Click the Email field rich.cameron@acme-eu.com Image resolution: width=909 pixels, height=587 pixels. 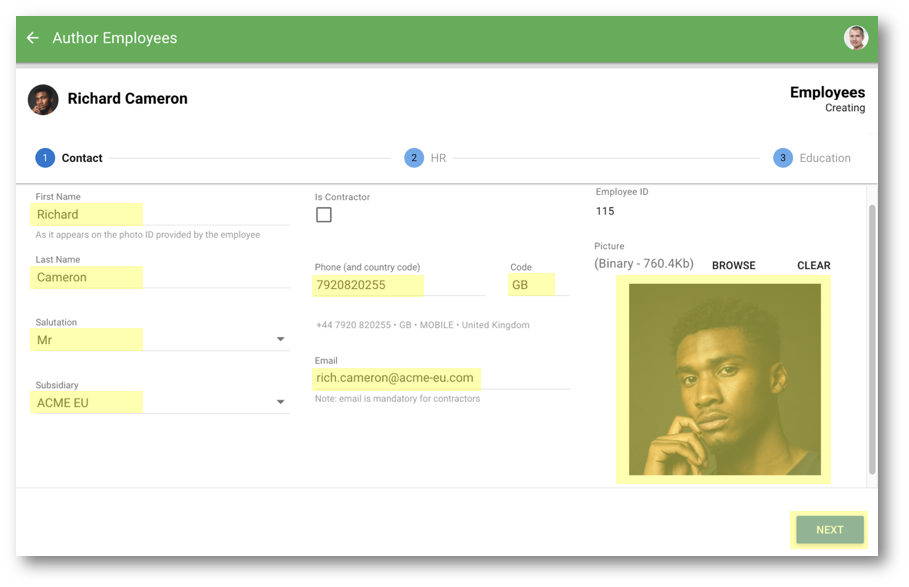coord(442,378)
